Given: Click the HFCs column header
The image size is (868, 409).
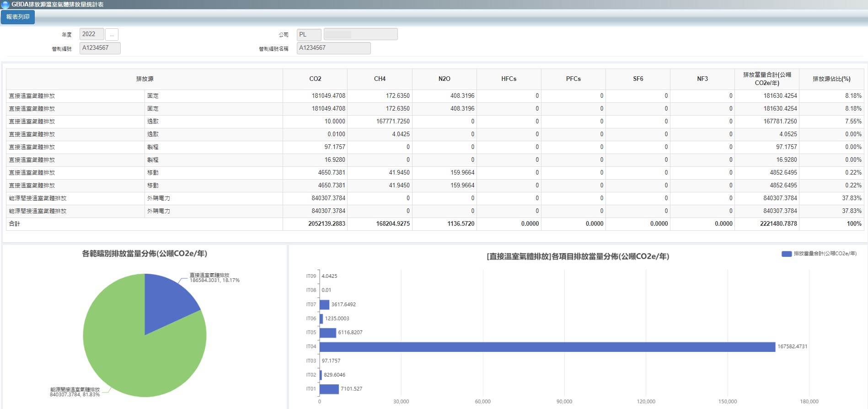Looking at the screenshot, I should pyautogui.click(x=509, y=79).
